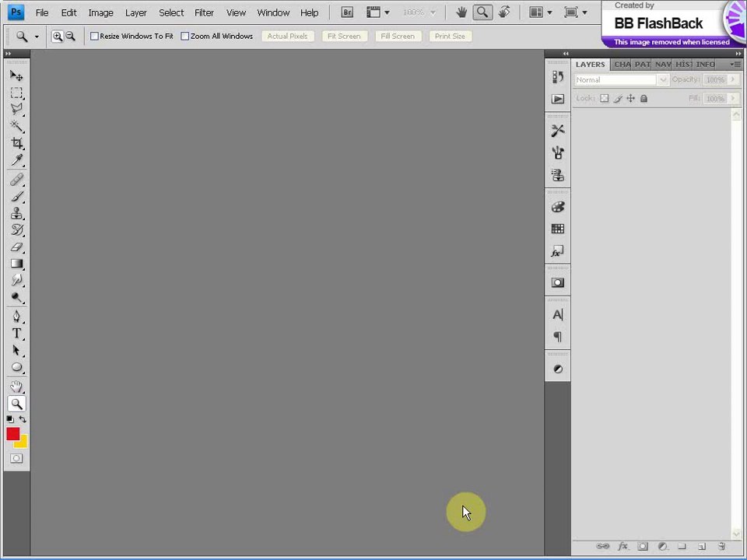Select the Zoom tool in toolbox
Viewport: 747px width, 560px height.
tap(16, 404)
